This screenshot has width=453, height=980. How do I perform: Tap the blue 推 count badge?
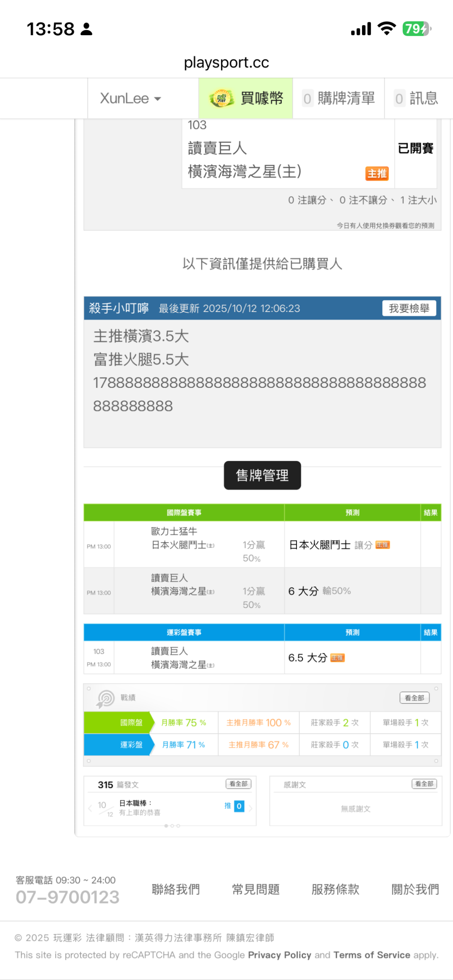[x=239, y=806]
